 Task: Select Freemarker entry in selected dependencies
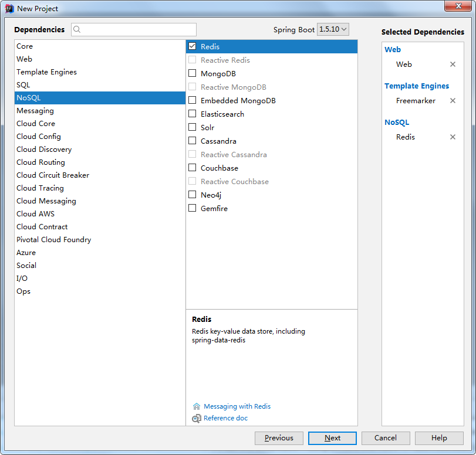point(416,101)
